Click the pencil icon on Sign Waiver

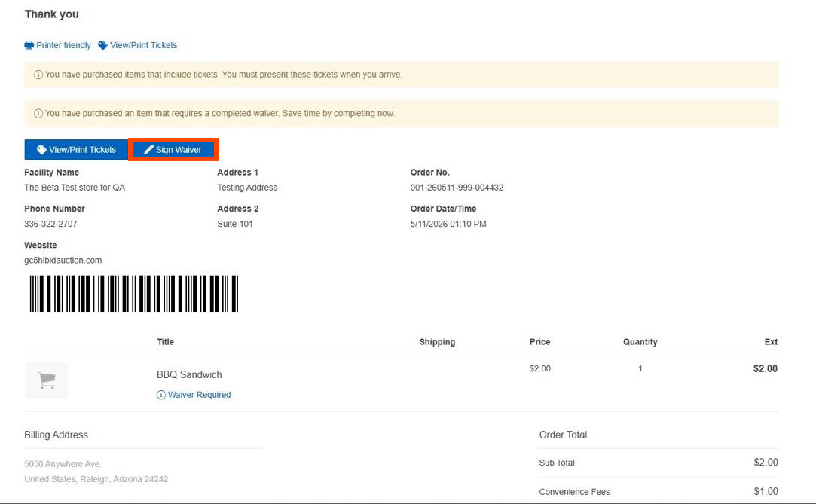click(x=149, y=150)
